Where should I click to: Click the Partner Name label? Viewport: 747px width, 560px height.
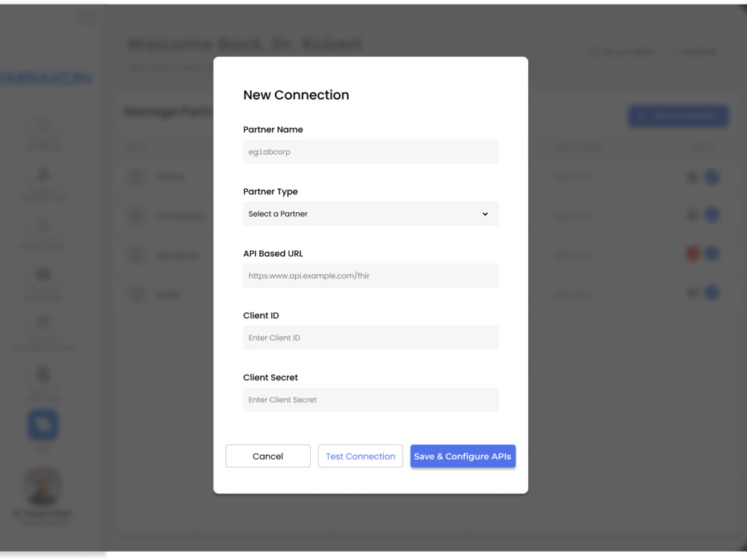point(273,129)
